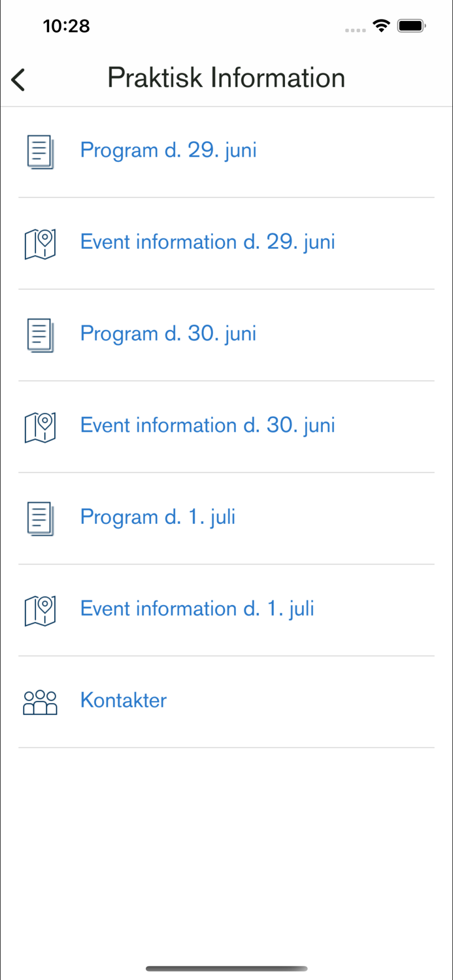
Task: Click the battery indicator in the status bar
Action: click(411, 26)
